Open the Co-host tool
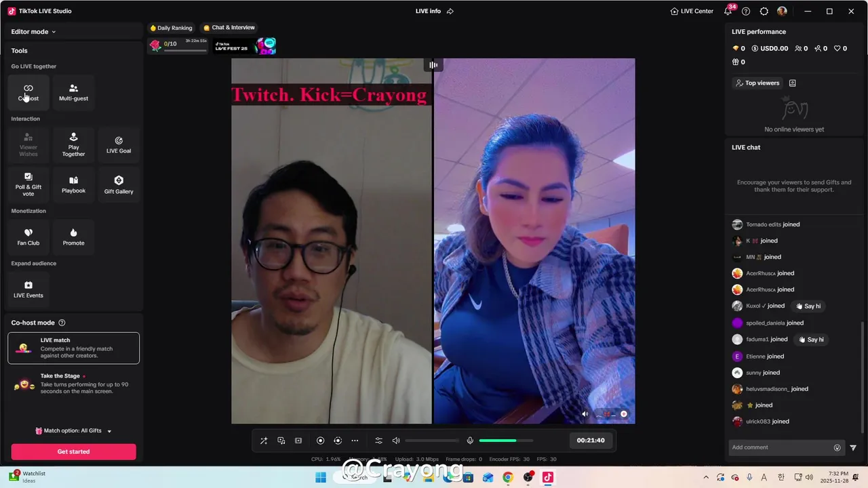Screen dimensions: 868x488 point(28,92)
